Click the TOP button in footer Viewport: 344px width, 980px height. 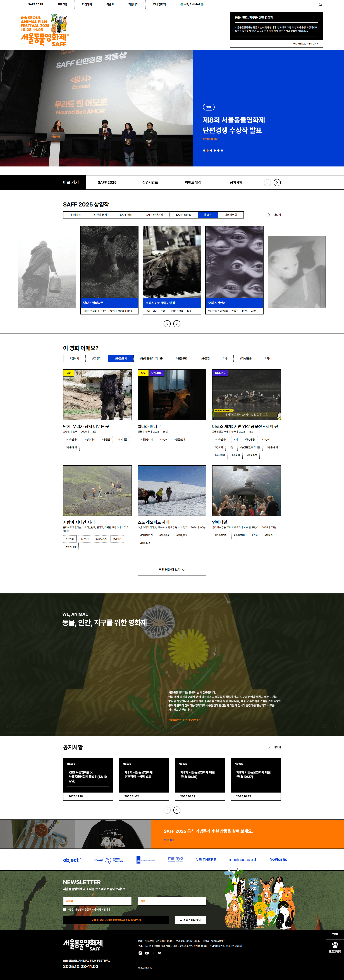click(335, 934)
